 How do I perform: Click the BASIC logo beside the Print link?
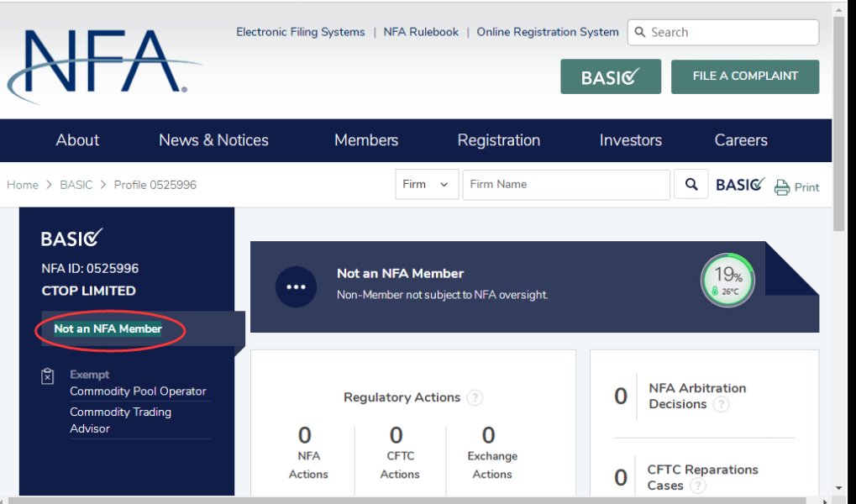click(740, 185)
